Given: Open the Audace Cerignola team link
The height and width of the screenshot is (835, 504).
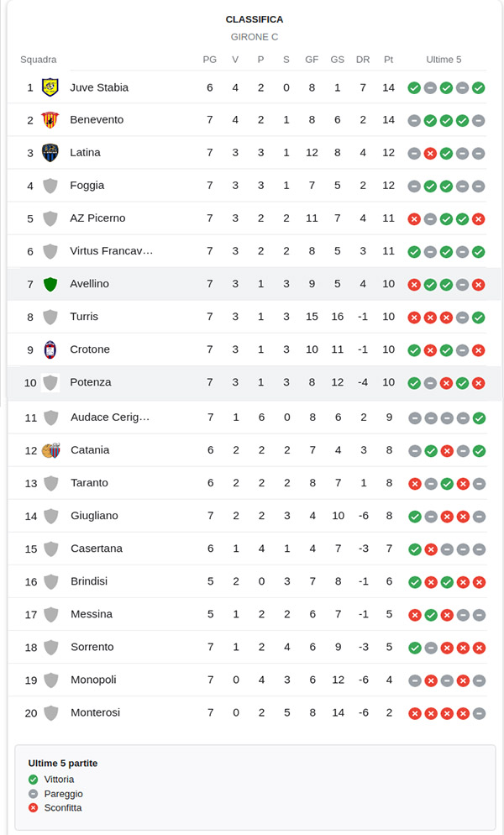Looking at the screenshot, I should coord(110,417).
